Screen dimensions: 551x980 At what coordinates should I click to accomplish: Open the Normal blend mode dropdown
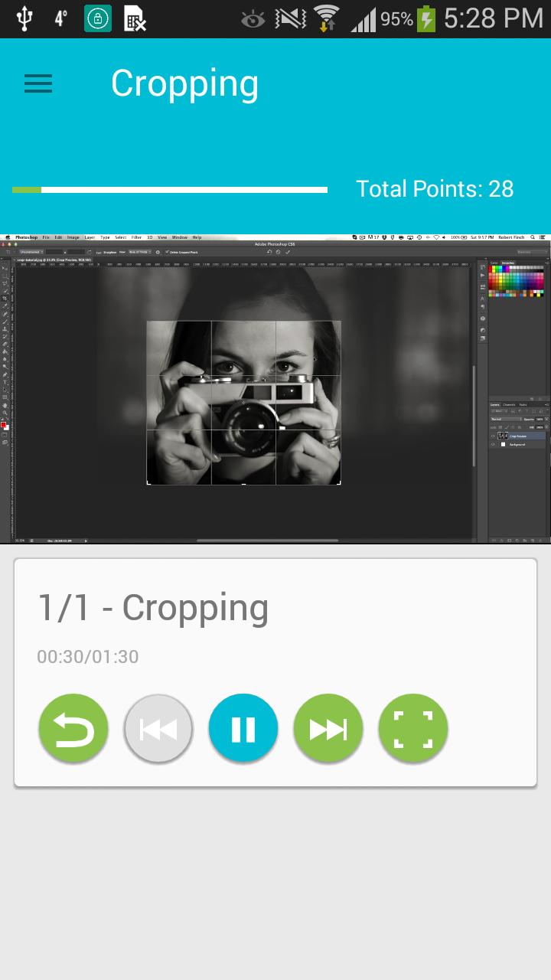click(506, 419)
